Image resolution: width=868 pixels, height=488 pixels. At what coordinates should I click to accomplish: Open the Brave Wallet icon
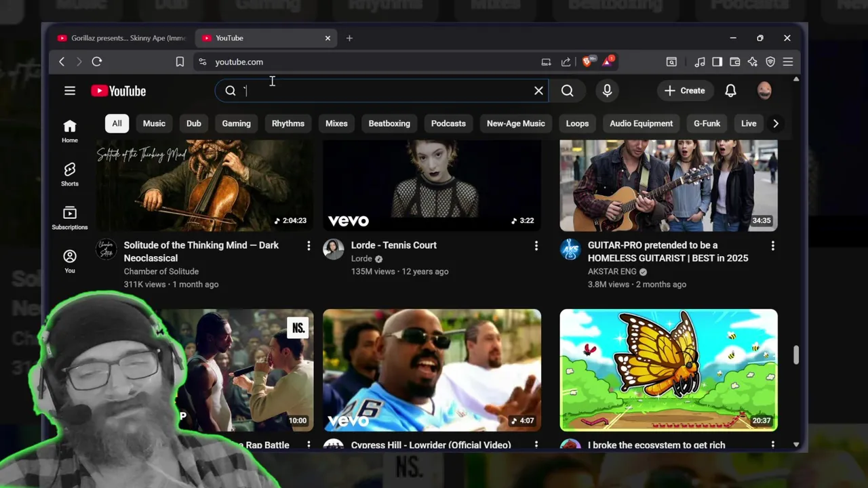tap(734, 62)
